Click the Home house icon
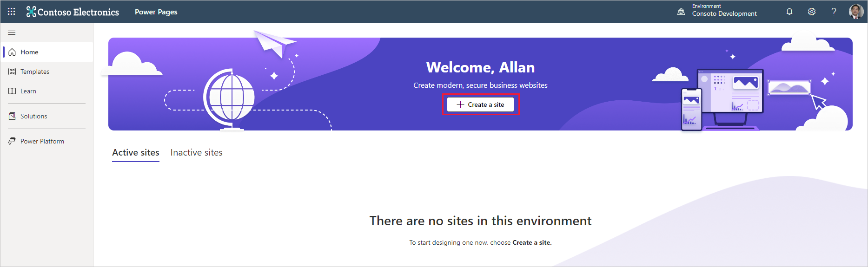The image size is (868, 267). click(12, 52)
